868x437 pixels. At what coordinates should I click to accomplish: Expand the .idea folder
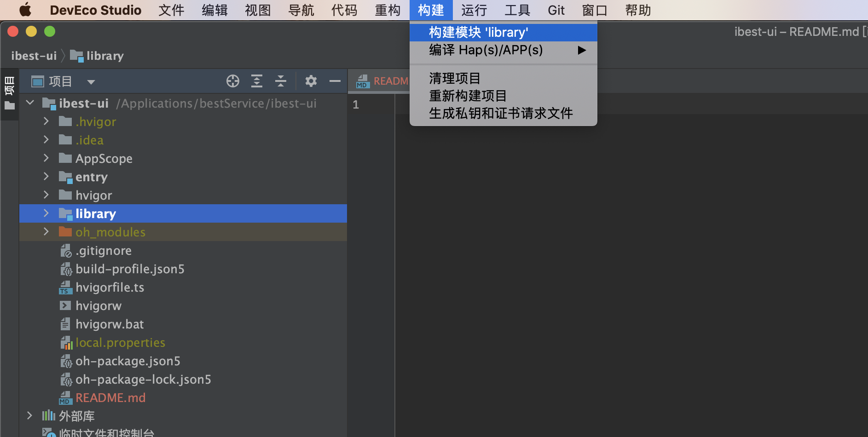pos(46,140)
